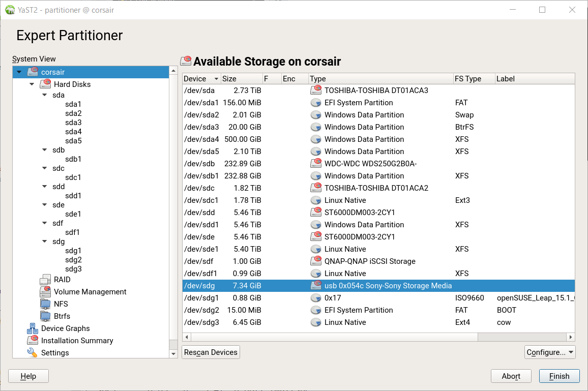The height and width of the screenshot is (391, 588).
Task: Click the cow label of /dev/sdg3
Action: coord(504,322)
